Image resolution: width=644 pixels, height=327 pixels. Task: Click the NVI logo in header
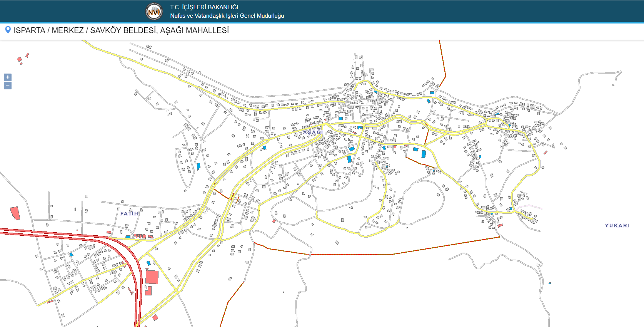point(154,12)
